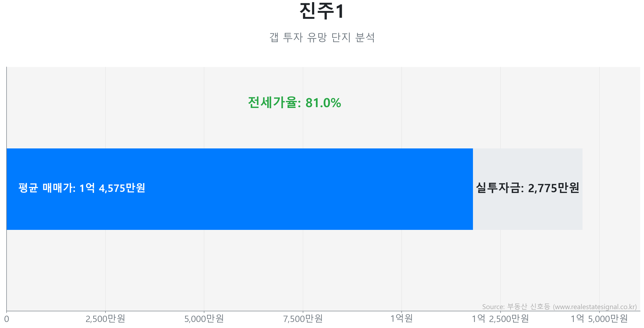Click the 1억 5,000만원 axis tick label
This screenshot has height=328, width=644.
[x=599, y=319]
